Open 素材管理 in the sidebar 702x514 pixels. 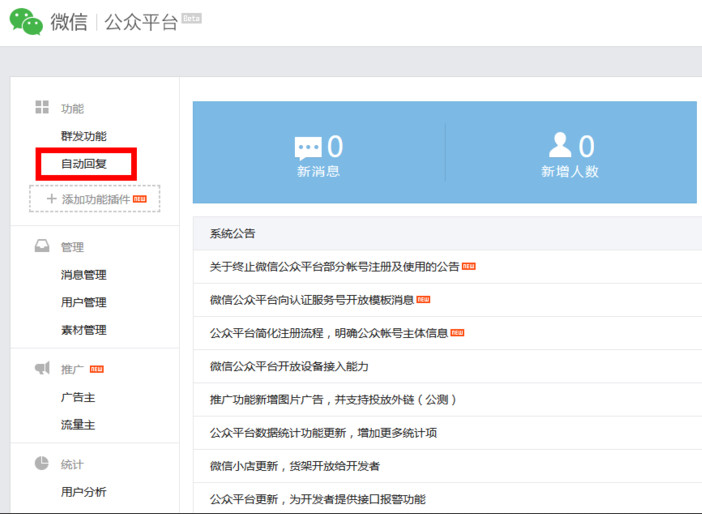83,330
